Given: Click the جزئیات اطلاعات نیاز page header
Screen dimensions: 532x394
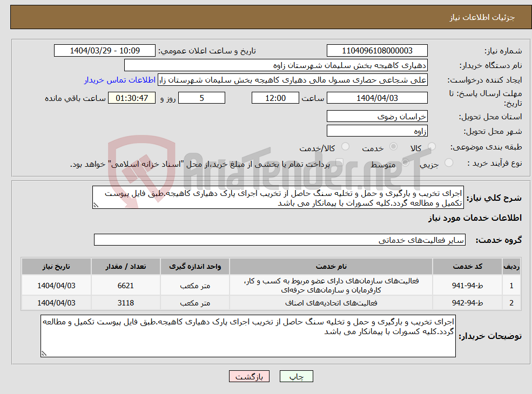Looking at the screenshot, I should (x=482, y=17).
